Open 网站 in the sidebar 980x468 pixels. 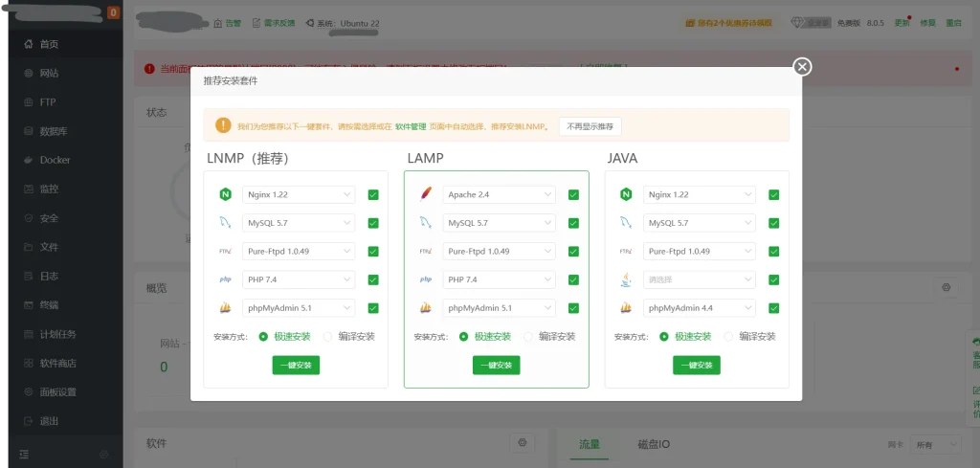pyautogui.click(x=66, y=73)
